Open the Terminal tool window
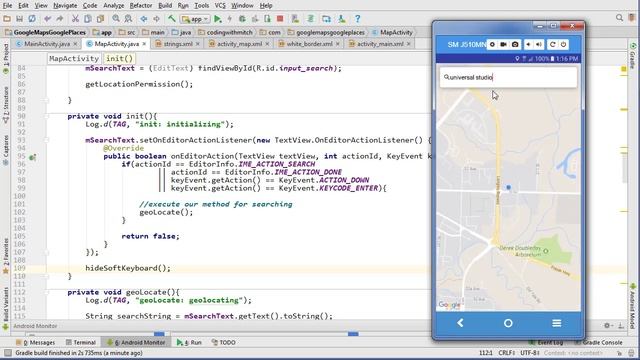 pyautogui.click(x=81, y=342)
